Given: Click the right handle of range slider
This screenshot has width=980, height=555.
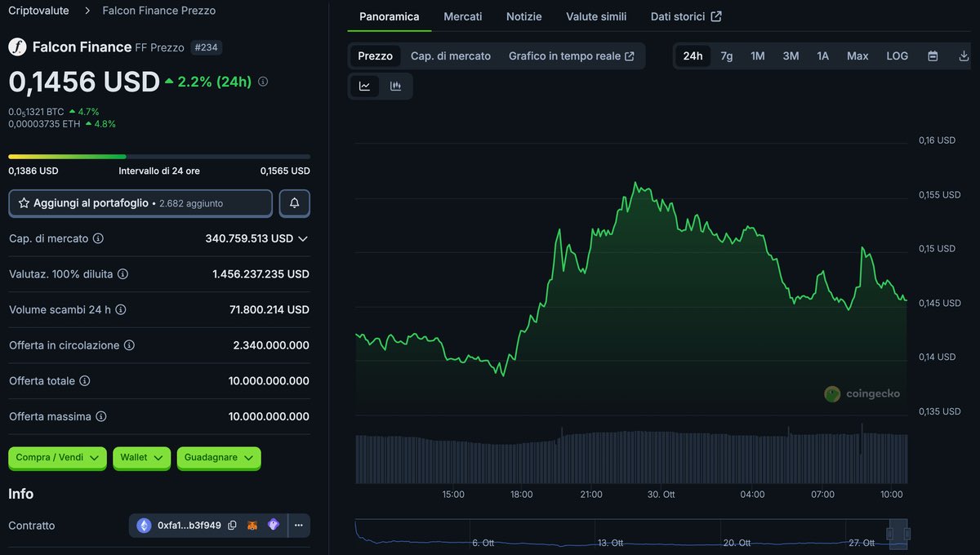Looking at the screenshot, I should pos(906,533).
